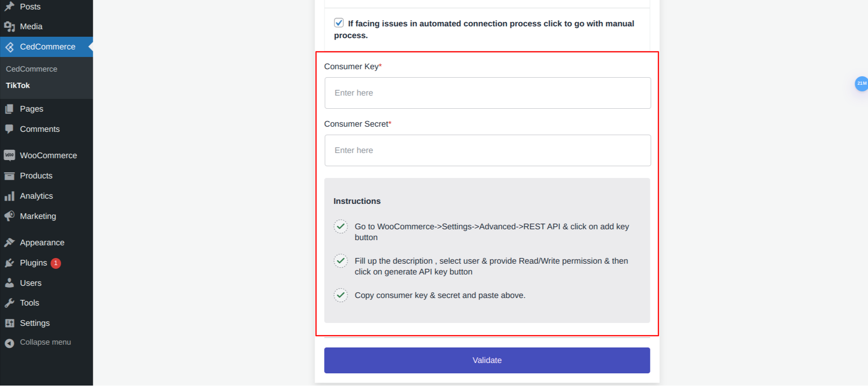Image resolution: width=868 pixels, height=387 pixels.
Task: Click the Marketing megaphone icon
Action: pos(9,216)
